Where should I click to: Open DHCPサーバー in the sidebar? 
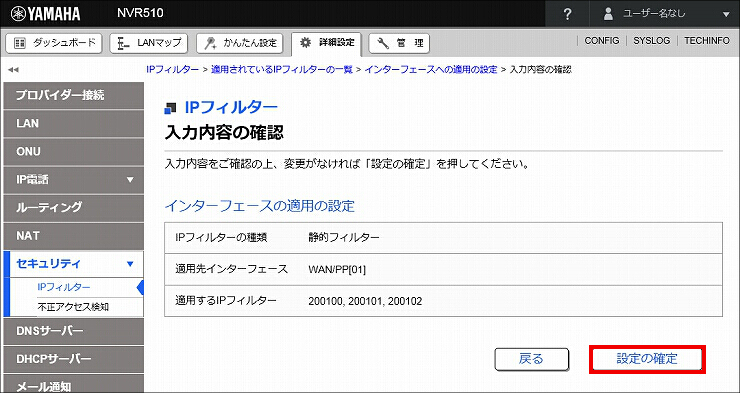click(x=73, y=359)
